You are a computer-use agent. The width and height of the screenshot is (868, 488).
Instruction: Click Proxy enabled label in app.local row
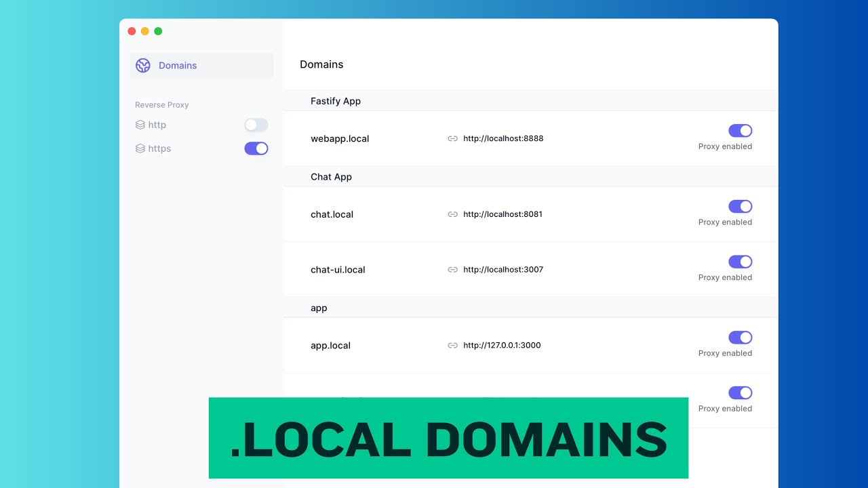coord(725,353)
